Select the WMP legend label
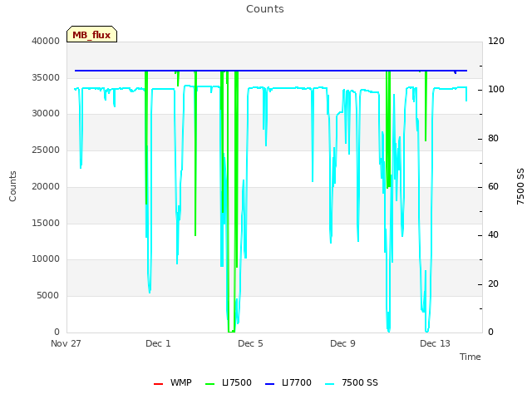Image resolution: width=532 pixels, height=399 pixels. click(181, 382)
